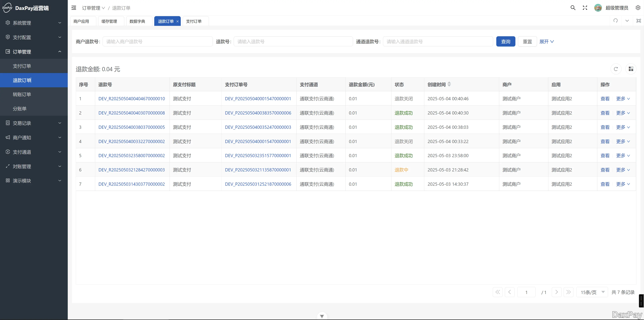This screenshot has width=644, height=320.
Task: Close the 退款订单 tab
Action: (x=178, y=21)
